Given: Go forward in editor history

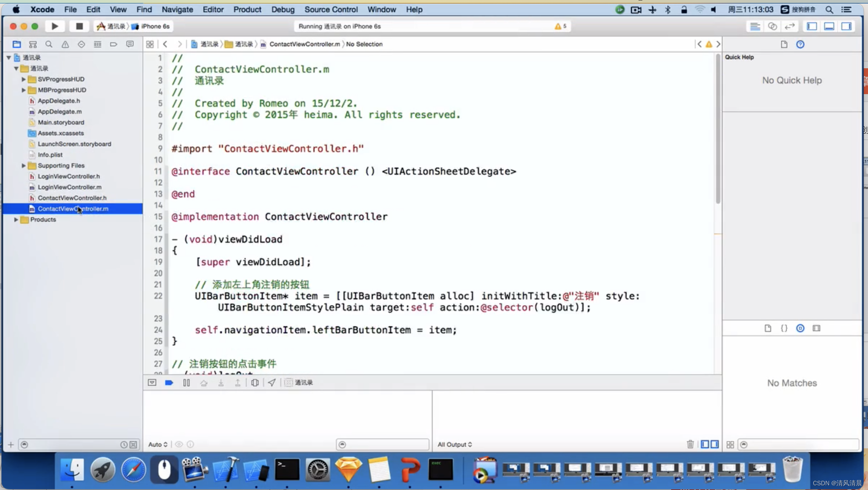Looking at the screenshot, I should coord(180,44).
